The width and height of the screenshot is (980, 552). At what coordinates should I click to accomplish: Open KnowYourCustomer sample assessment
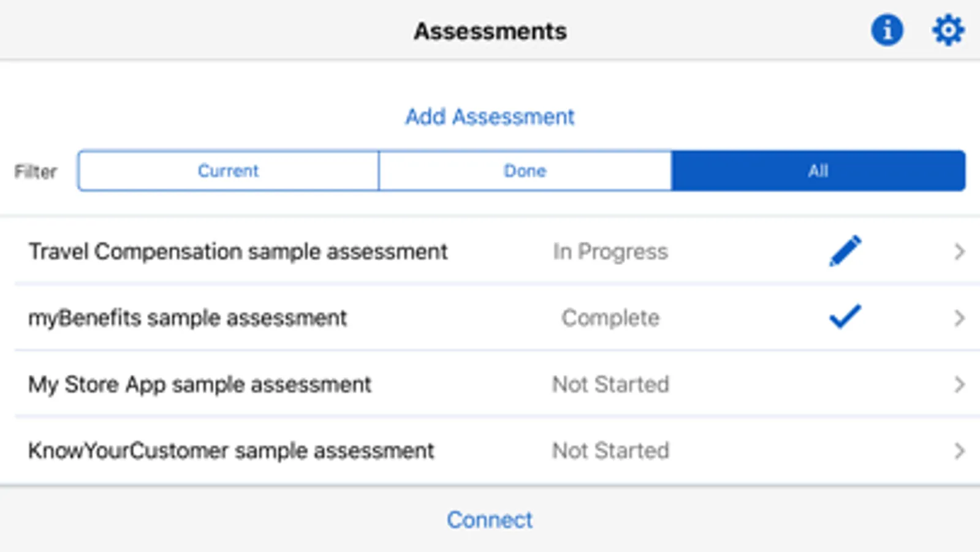(x=231, y=451)
